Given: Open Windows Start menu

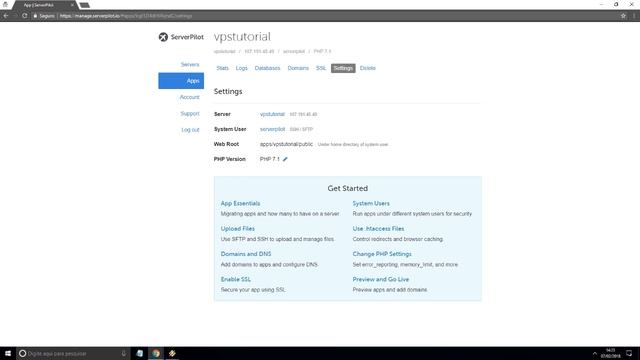Looking at the screenshot, I should (8, 353).
